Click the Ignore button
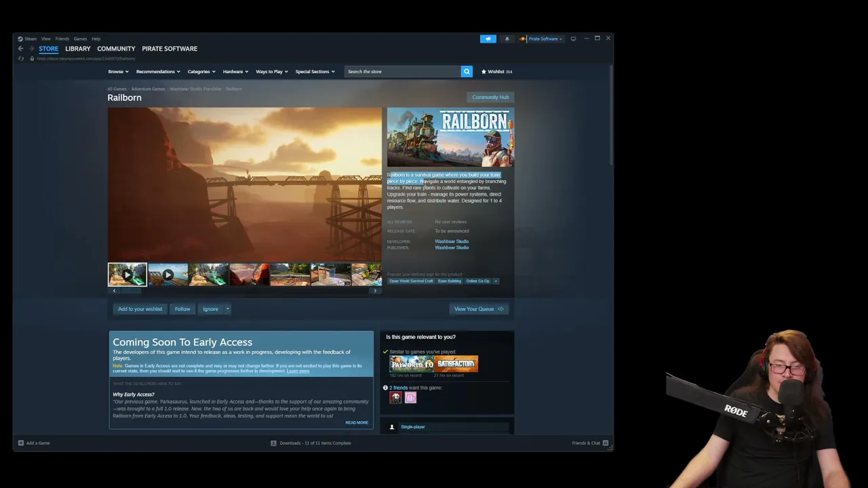Image resolution: width=868 pixels, height=488 pixels. (x=211, y=309)
